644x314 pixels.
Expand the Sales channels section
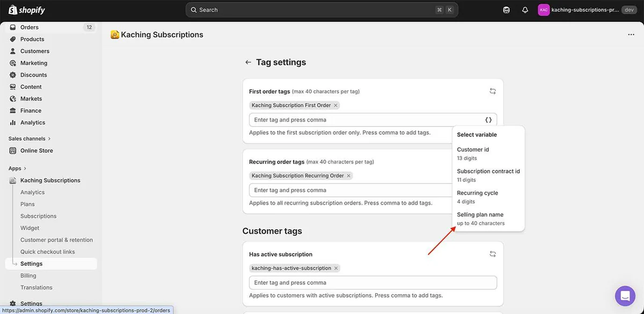pyautogui.click(x=30, y=139)
